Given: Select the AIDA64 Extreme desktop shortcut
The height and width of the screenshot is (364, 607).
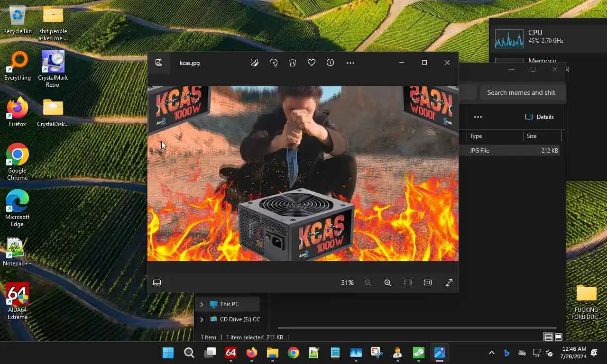Looking at the screenshot, I should coord(18,301).
